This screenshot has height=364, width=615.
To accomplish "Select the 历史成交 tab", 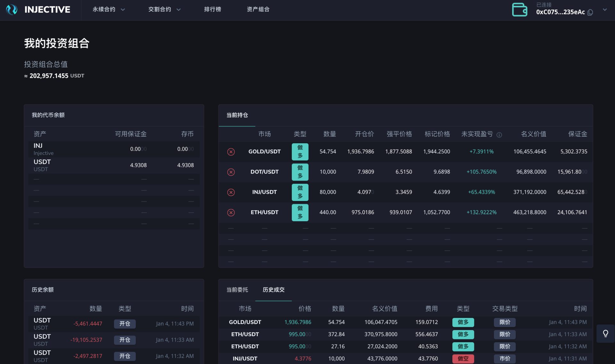I will pos(274,290).
